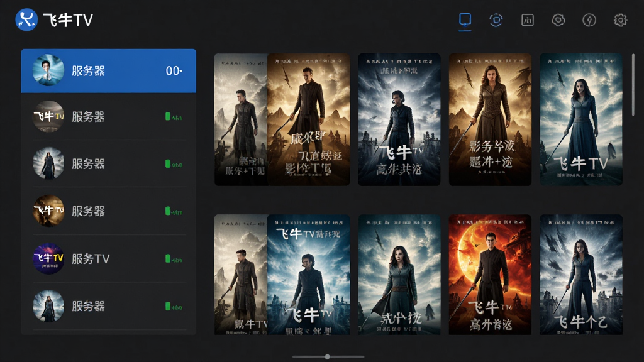Click the vertical scrollbar beside the posters
This screenshot has width=644, height=362.
point(633,85)
